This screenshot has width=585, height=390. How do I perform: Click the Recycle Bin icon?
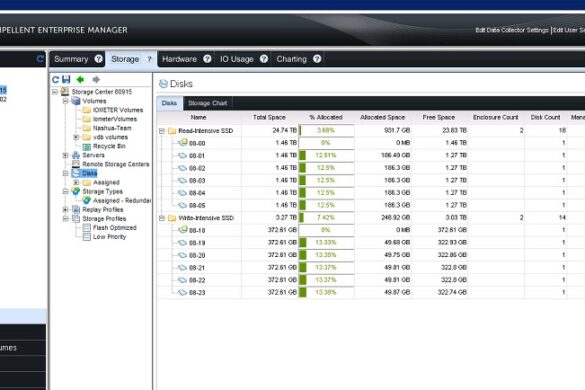[87, 146]
